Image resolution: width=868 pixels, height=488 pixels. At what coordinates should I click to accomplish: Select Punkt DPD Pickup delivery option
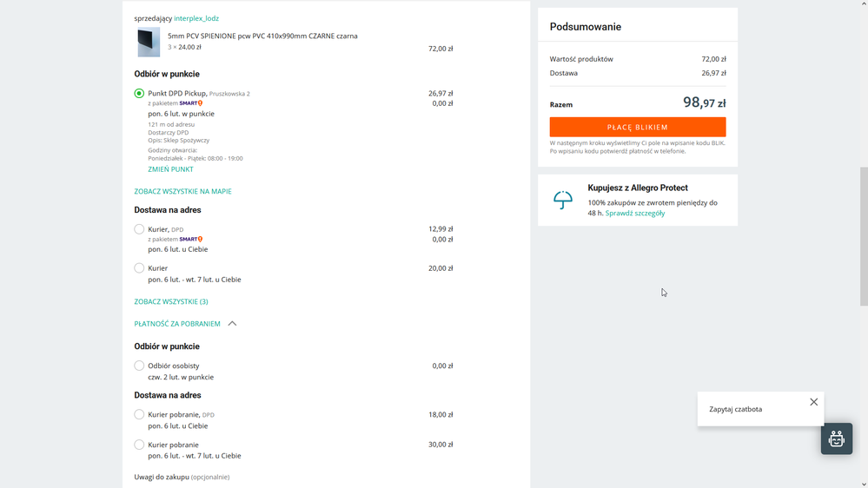(x=139, y=93)
